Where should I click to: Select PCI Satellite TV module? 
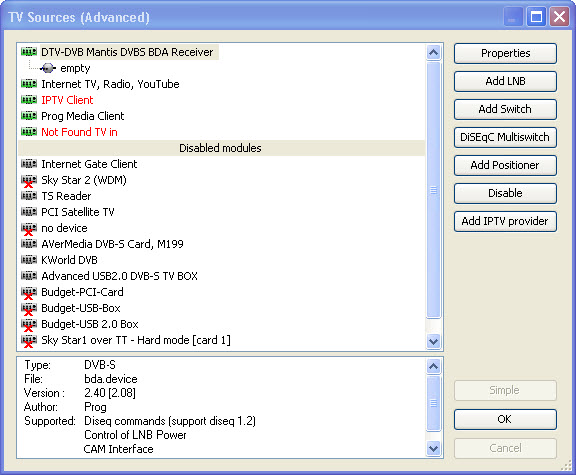click(x=78, y=212)
